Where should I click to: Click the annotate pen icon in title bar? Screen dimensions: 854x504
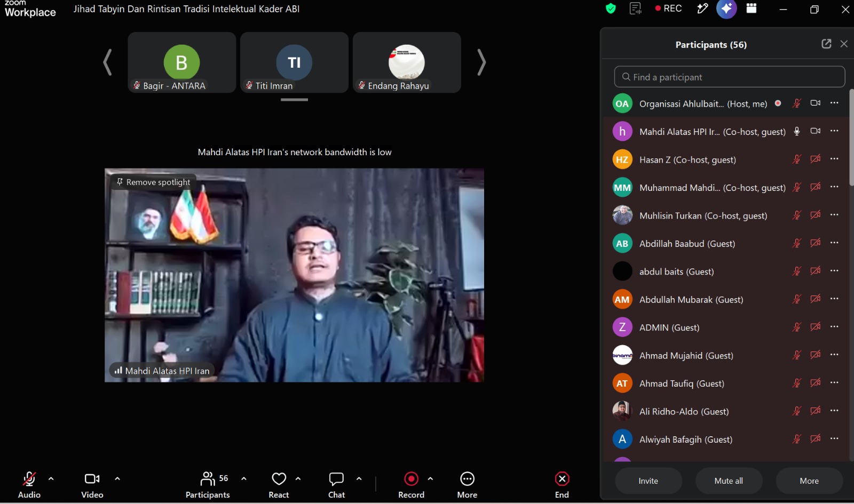click(702, 9)
